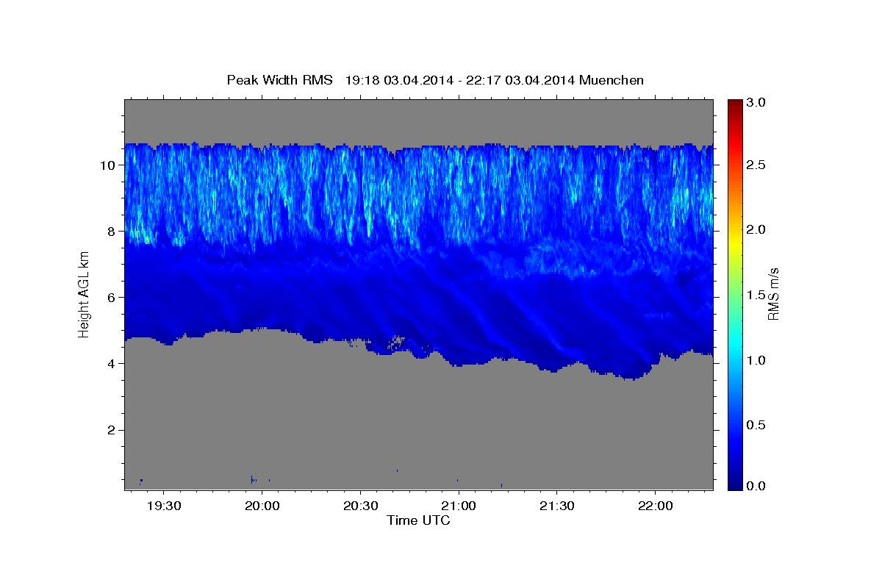Click the 'Height AGL km' axis label
882x588 pixels.
point(84,294)
